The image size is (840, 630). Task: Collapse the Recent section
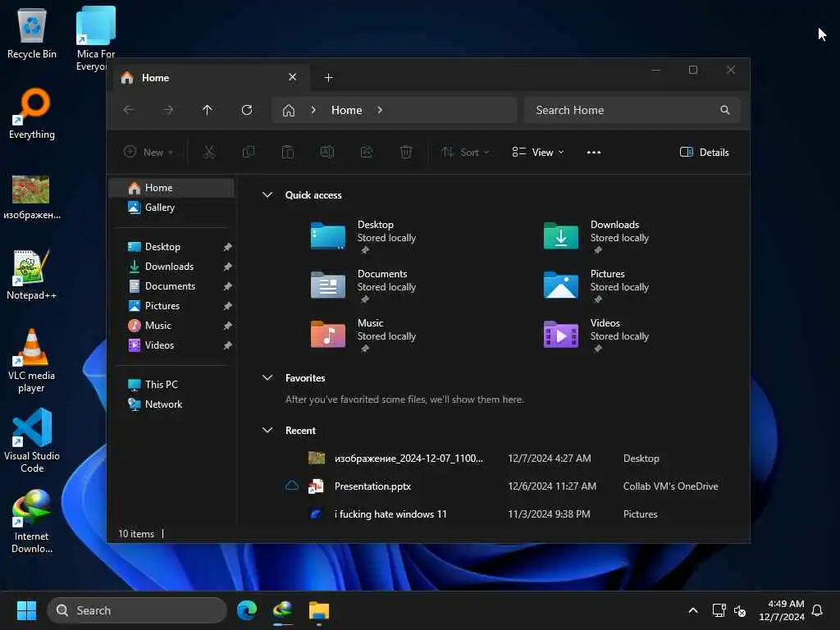click(267, 430)
